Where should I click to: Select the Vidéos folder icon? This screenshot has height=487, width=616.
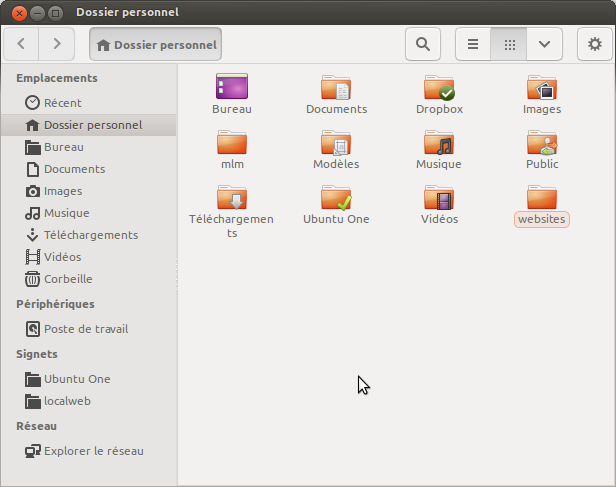pos(439,197)
